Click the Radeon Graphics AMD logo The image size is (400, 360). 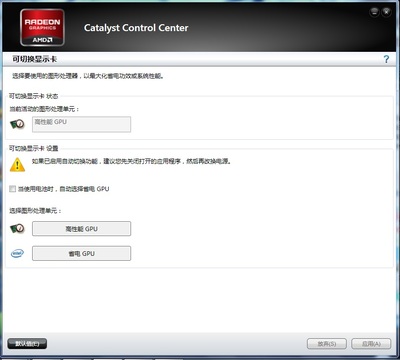point(42,28)
